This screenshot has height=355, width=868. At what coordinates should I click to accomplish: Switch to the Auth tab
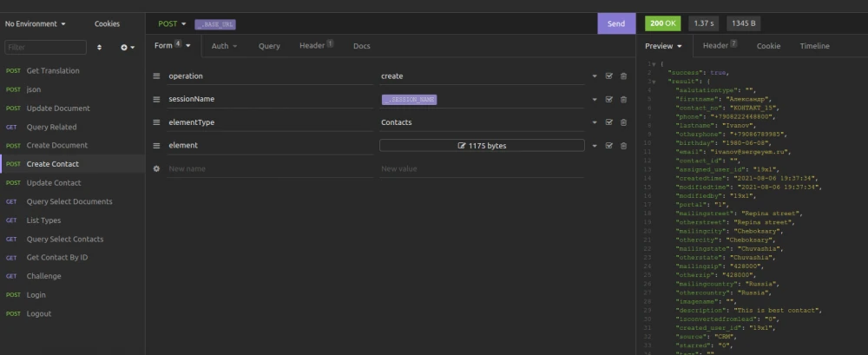pos(224,46)
